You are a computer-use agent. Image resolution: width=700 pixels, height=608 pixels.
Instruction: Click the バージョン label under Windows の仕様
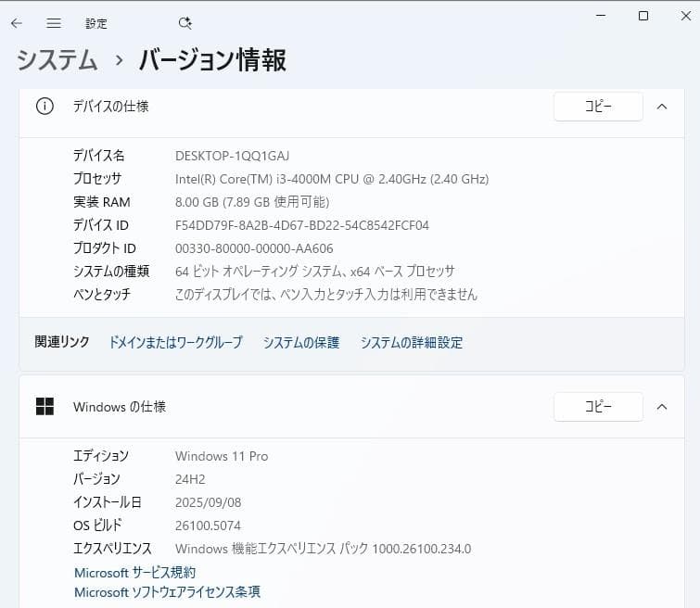96,479
